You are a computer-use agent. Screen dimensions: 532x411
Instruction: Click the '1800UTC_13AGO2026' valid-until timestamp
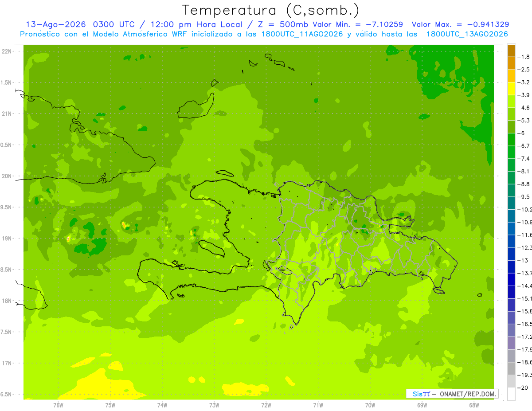(x=467, y=34)
